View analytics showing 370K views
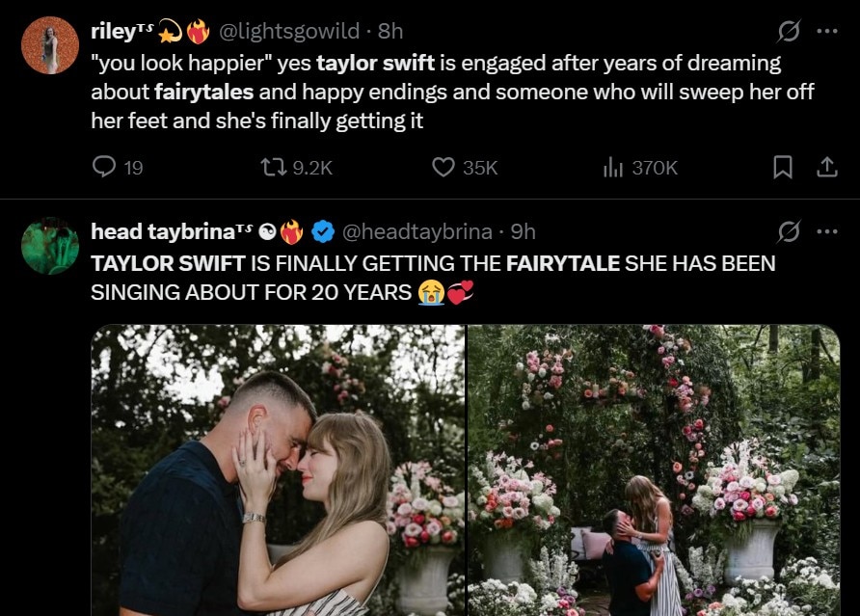Screen dimensions: 860x616 613,168
